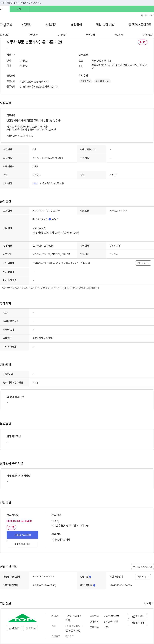
Task: Click job title 자동차 부품 납품기사(1톤~5톤 미만)
Action: (34, 42)
